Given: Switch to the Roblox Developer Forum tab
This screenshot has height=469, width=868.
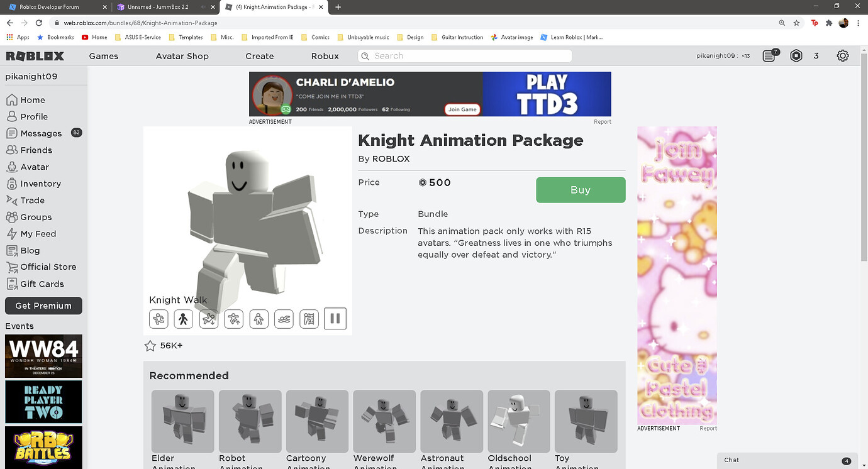Looking at the screenshot, I should [x=50, y=8].
